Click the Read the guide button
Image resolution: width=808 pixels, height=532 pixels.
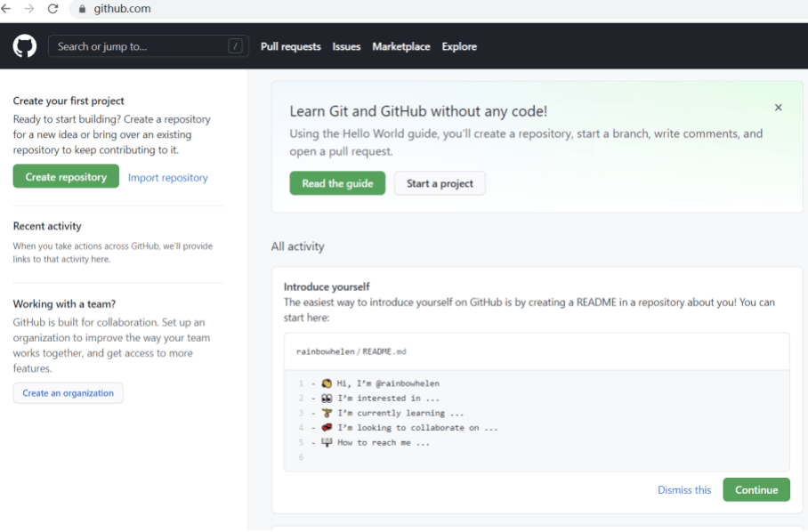coord(337,183)
